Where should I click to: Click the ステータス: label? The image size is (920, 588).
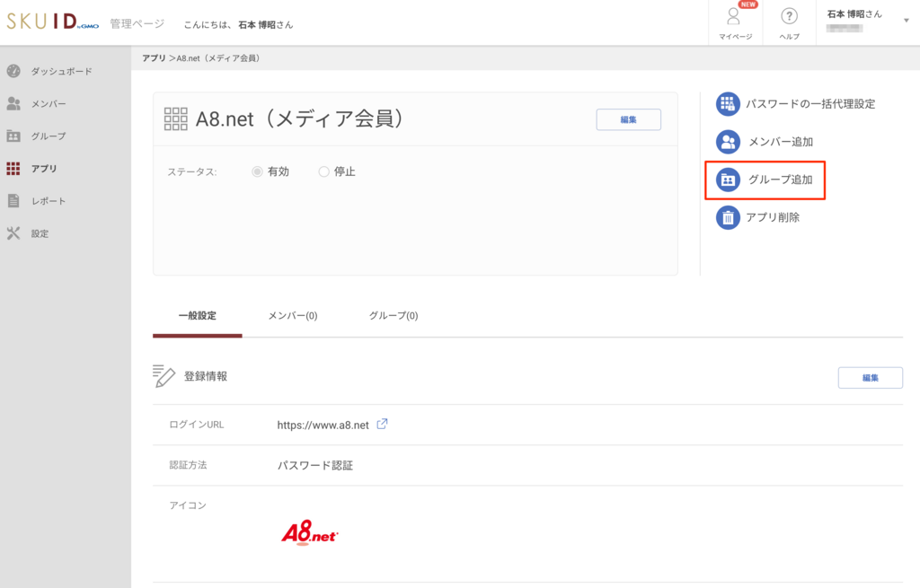tap(192, 172)
